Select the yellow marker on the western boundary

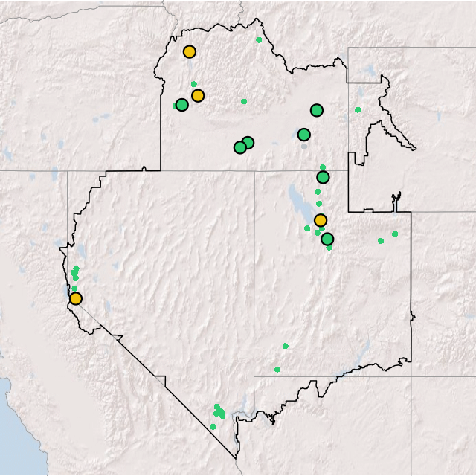(75, 298)
